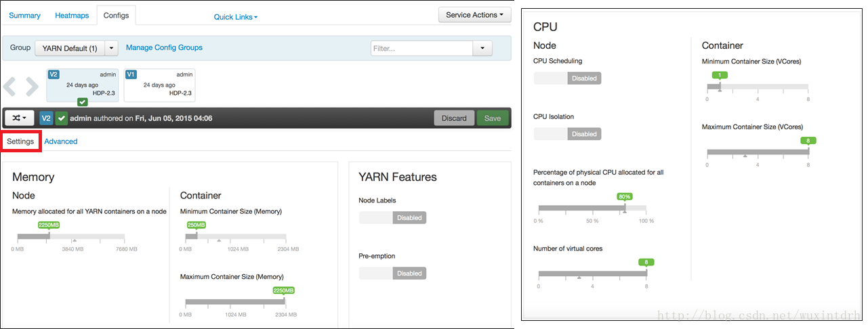This screenshot has width=868, height=329.
Task: Click in the Filter input field
Action: click(x=421, y=48)
